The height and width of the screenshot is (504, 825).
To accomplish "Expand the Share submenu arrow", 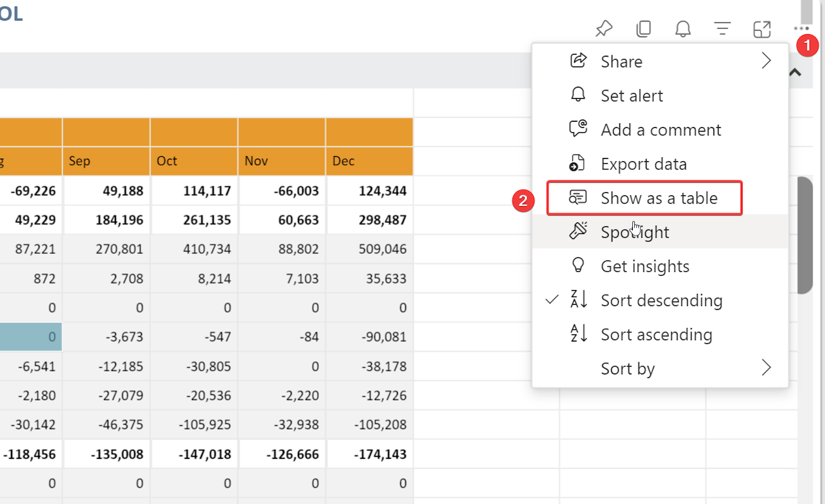I will point(766,61).
